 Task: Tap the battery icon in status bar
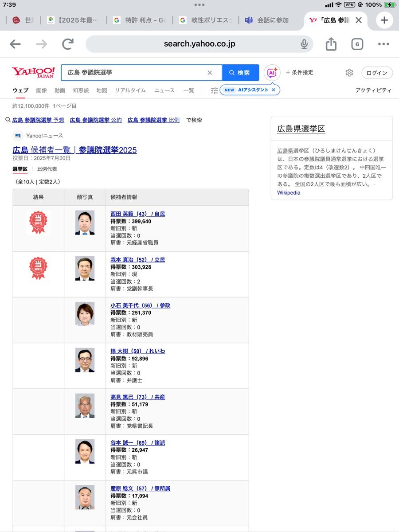pos(390,4)
